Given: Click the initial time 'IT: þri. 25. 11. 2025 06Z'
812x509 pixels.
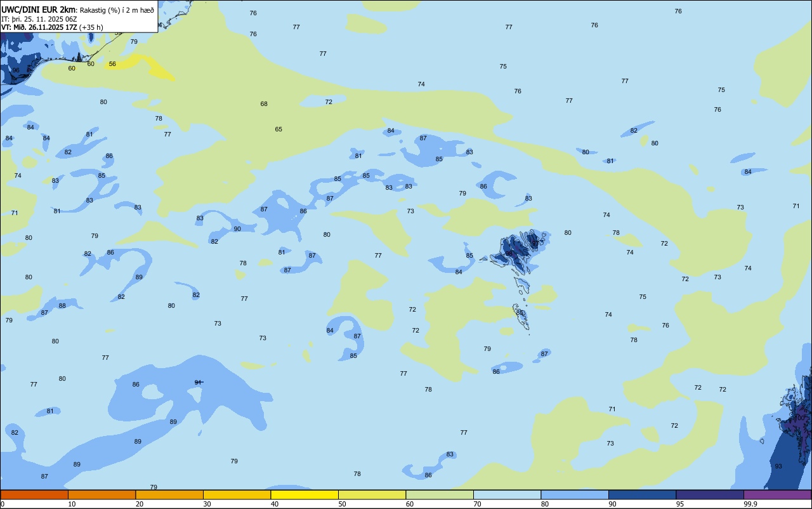Looking at the screenshot, I should (x=39, y=19).
